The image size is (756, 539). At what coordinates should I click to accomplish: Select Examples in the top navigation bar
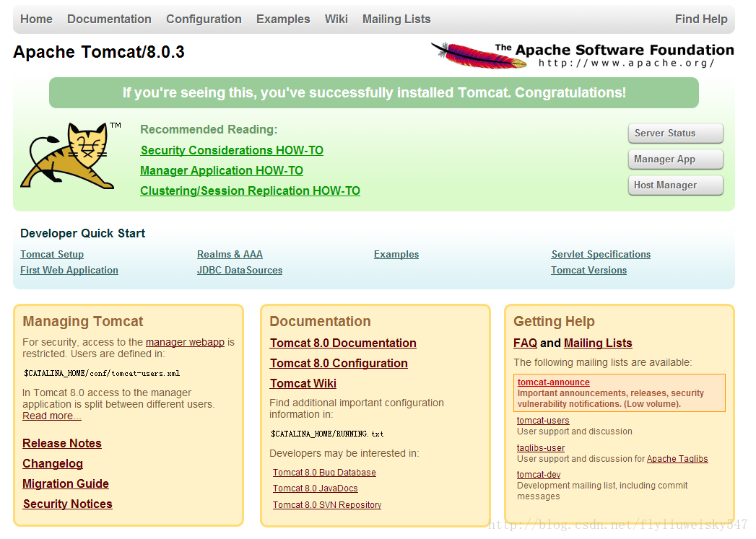click(283, 19)
